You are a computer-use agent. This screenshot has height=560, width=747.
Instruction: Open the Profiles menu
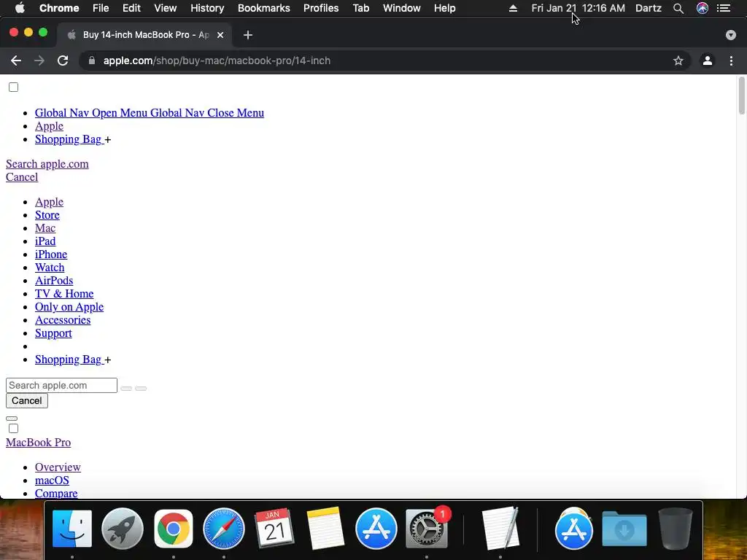(321, 8)
